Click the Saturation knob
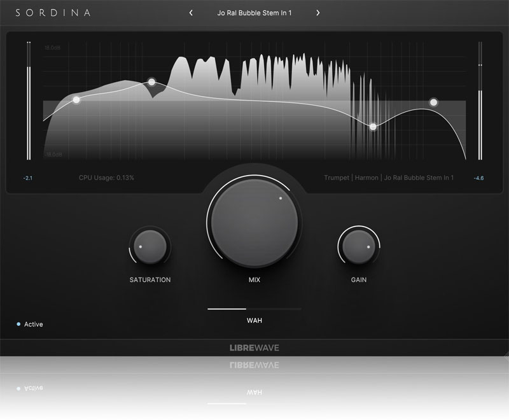Screen dimensions: 509x420 click(150, 247)
